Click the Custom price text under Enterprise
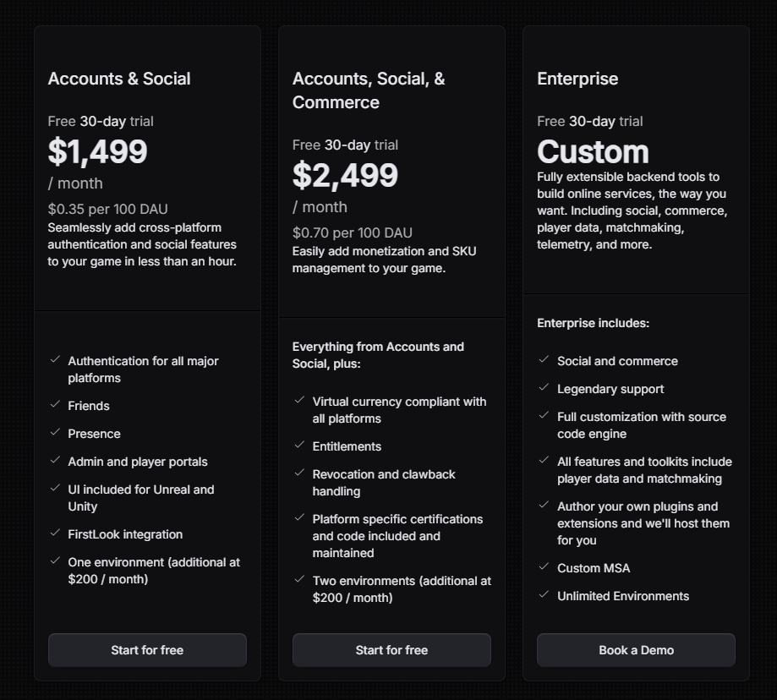Screen dimensions: 777x700 click(592, 152)
